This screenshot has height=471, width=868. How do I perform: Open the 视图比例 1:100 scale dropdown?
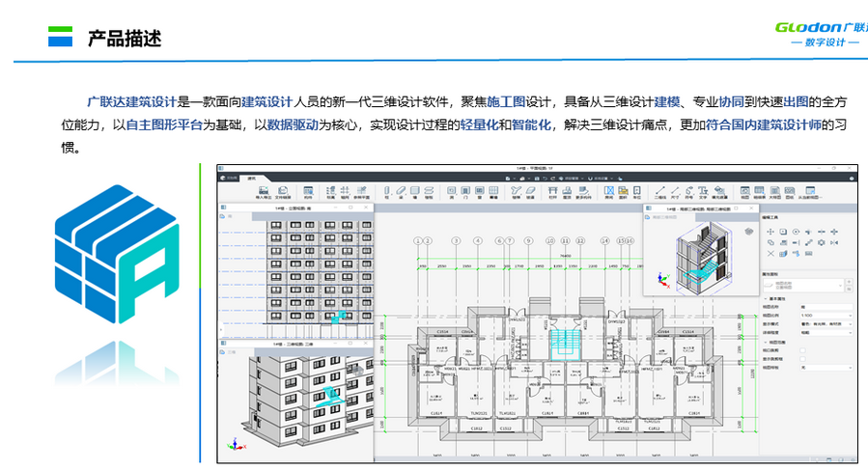pos(826,316)
